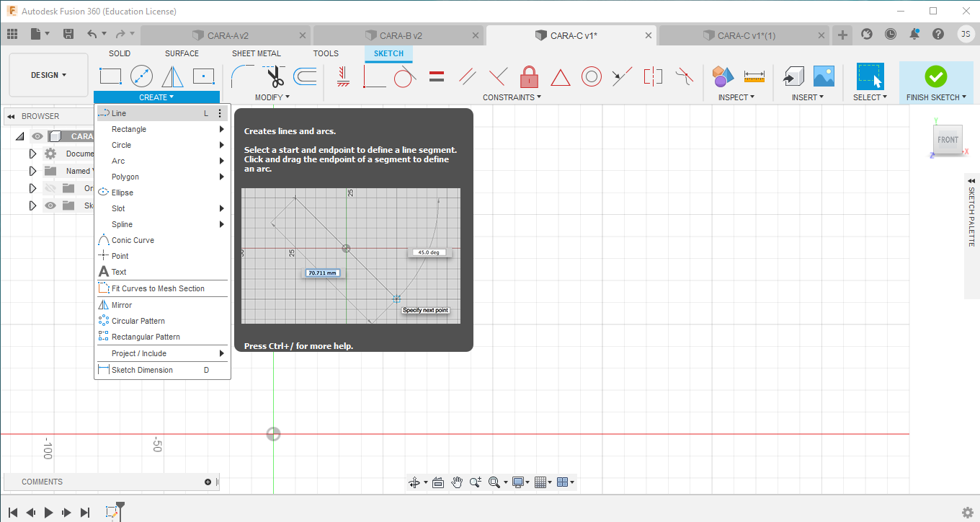Screen dimensions: 980x522
Task: Choose Sketch Dimension menu entry
Action: pyautogui.click(x=162, y=370)
